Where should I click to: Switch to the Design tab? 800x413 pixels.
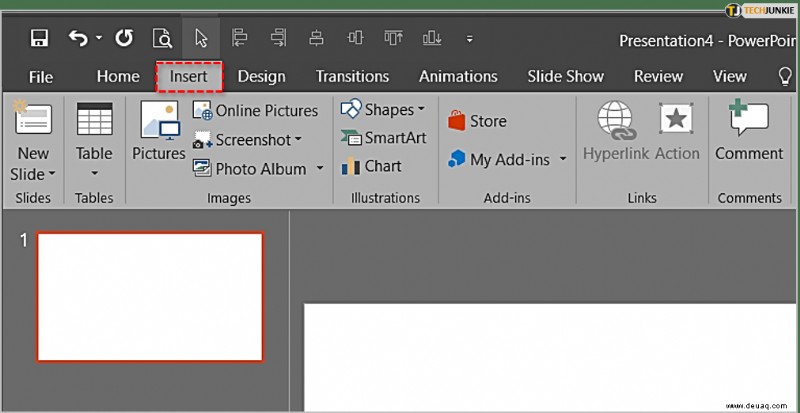pyautogui.click(x=262, y=77)
